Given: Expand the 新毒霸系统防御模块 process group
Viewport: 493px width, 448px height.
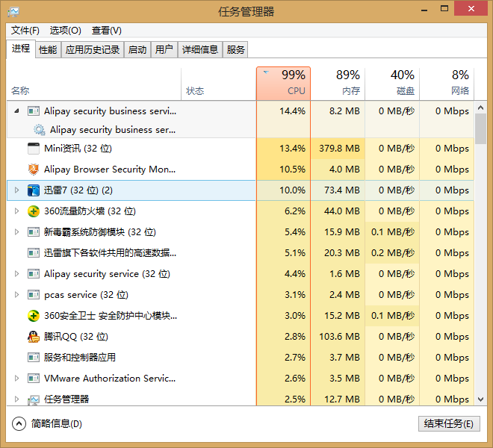Looking at the screenshot, I should (x=16, y=231).
